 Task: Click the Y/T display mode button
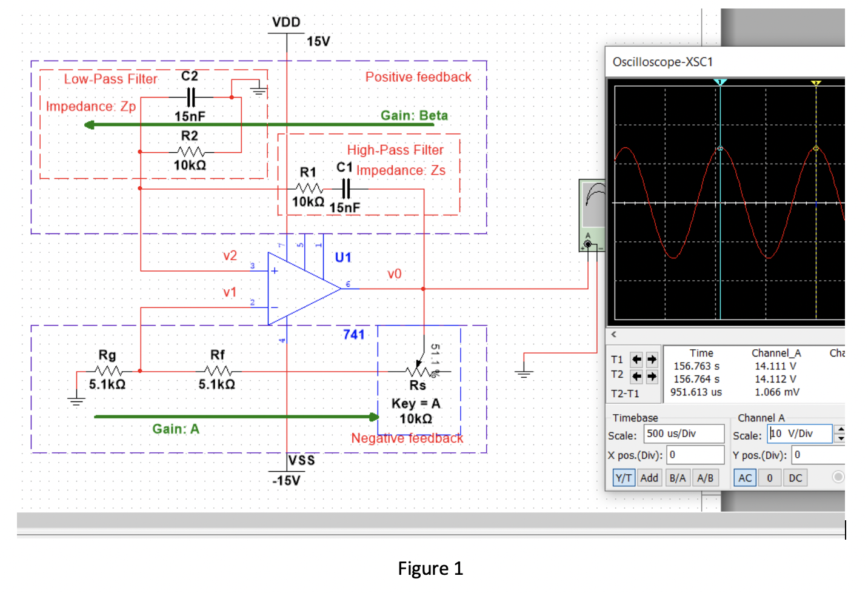coord(623,478)
